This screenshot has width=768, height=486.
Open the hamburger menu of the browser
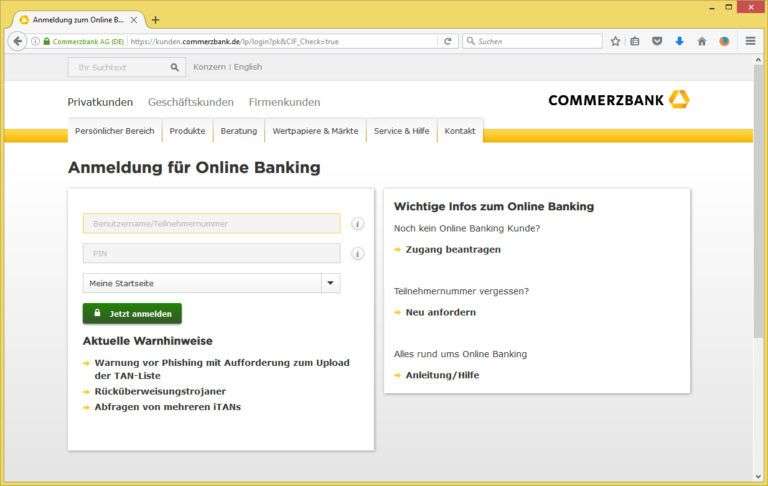pyautogui.click(x=750, y=41)
